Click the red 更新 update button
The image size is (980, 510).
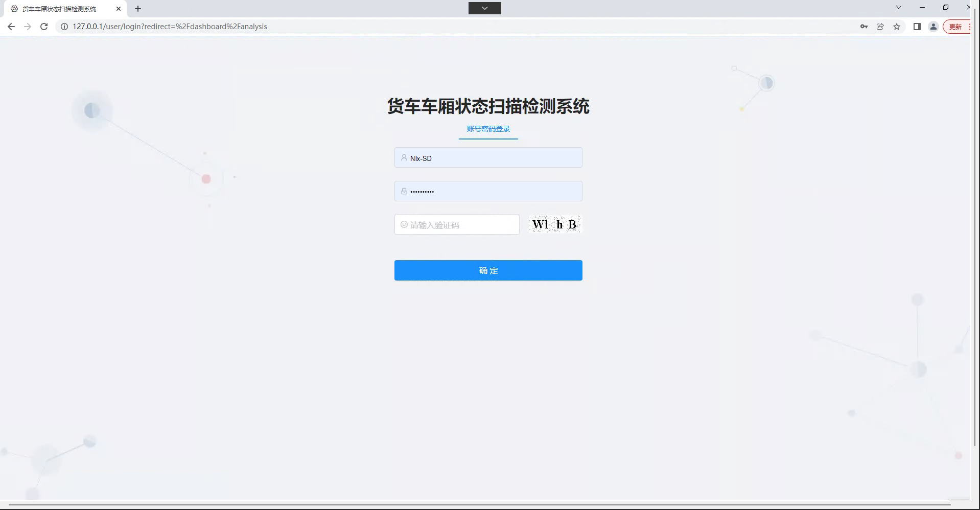click(x=955, y=27)
